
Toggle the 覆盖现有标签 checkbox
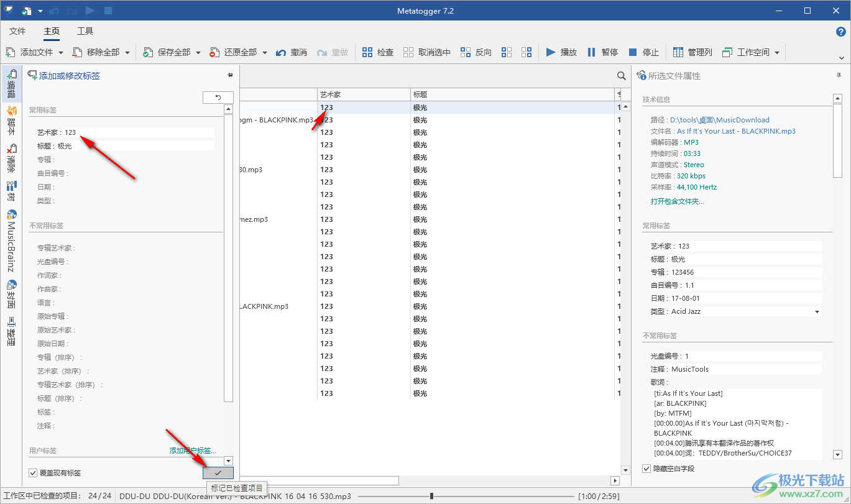click(34, 473)
